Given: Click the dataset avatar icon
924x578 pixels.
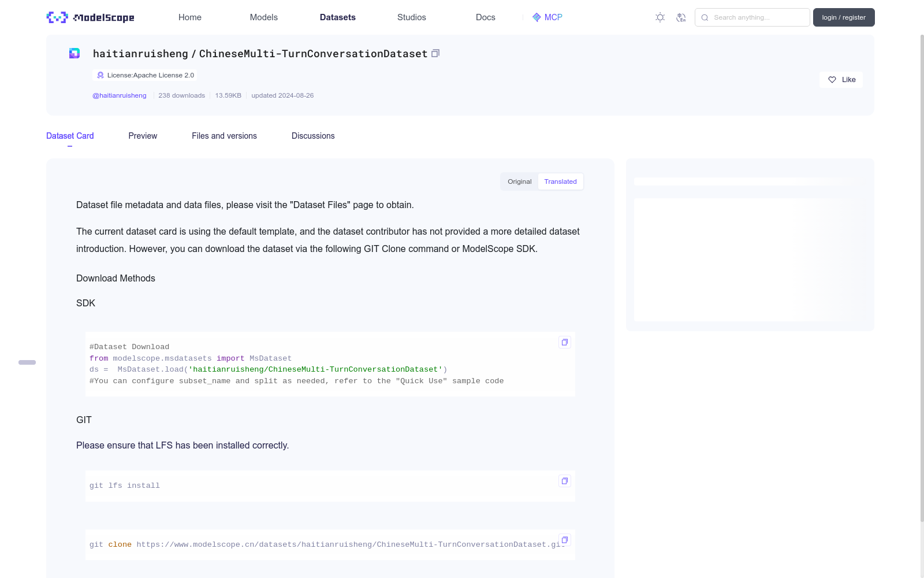Looking at the screenshot, I should click(74, 53).
